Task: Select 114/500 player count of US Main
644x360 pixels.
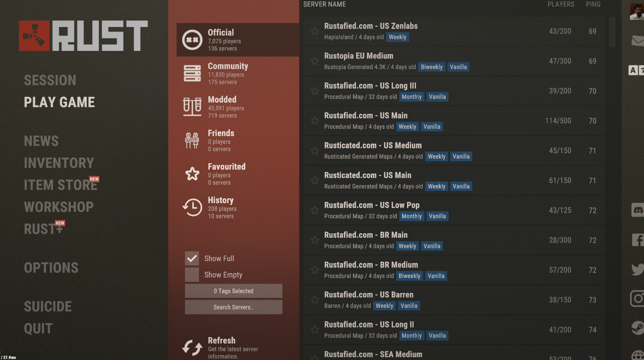Action: point(558,121)
